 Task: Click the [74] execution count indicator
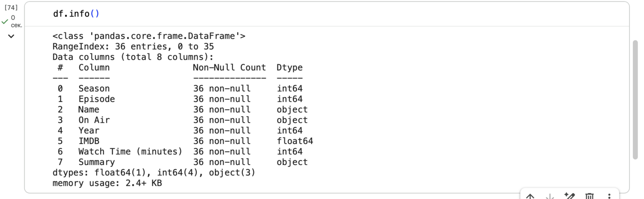[x=11, y=8]
